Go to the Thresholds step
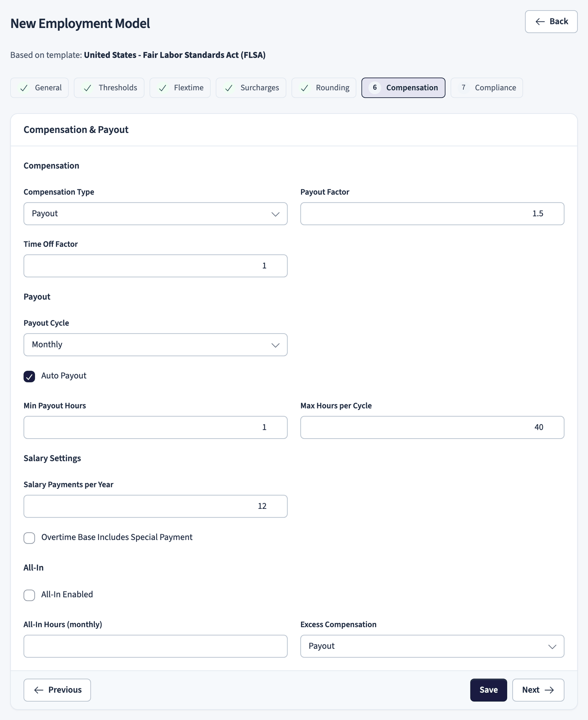Screen dimensions: 588x720 [109, 88]
